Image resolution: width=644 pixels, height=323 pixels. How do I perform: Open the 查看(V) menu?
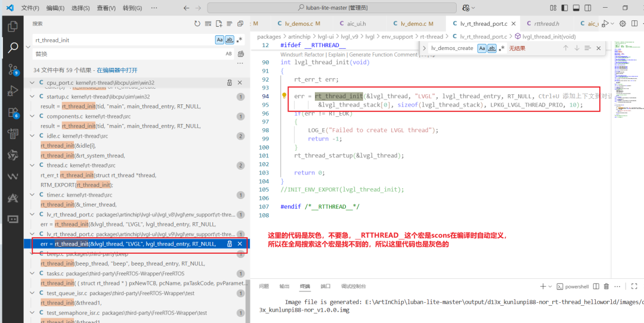click(x=106, y=8)
